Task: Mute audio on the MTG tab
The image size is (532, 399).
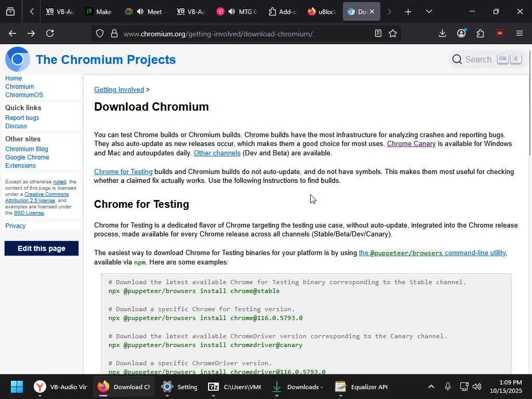Action: click(x=232, y=11)
